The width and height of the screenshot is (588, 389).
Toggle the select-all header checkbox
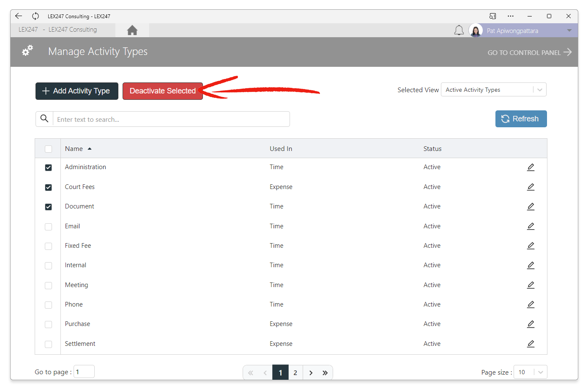click(x=49, y=149)
